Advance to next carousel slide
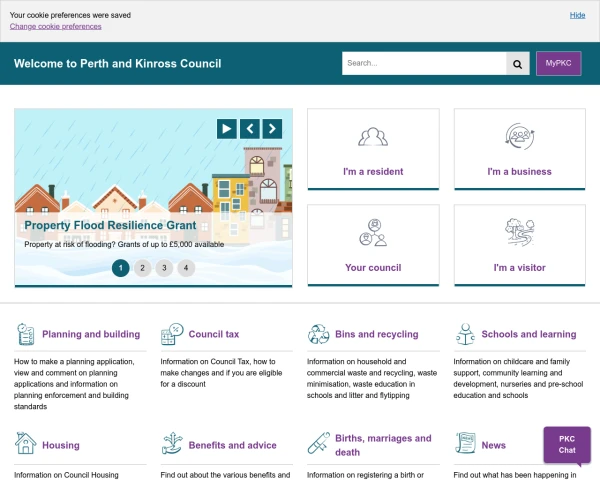Screen dimensions: 600x480 272,129
